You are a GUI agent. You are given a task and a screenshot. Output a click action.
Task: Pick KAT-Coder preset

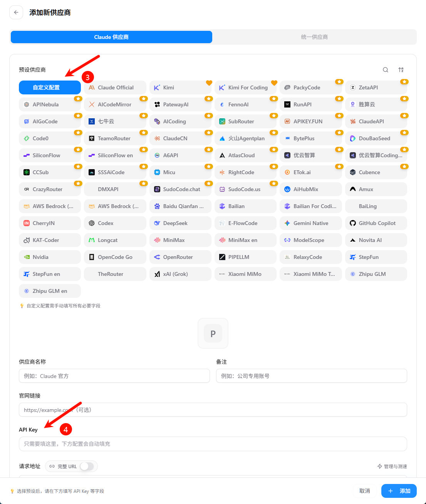coord(50,240)
